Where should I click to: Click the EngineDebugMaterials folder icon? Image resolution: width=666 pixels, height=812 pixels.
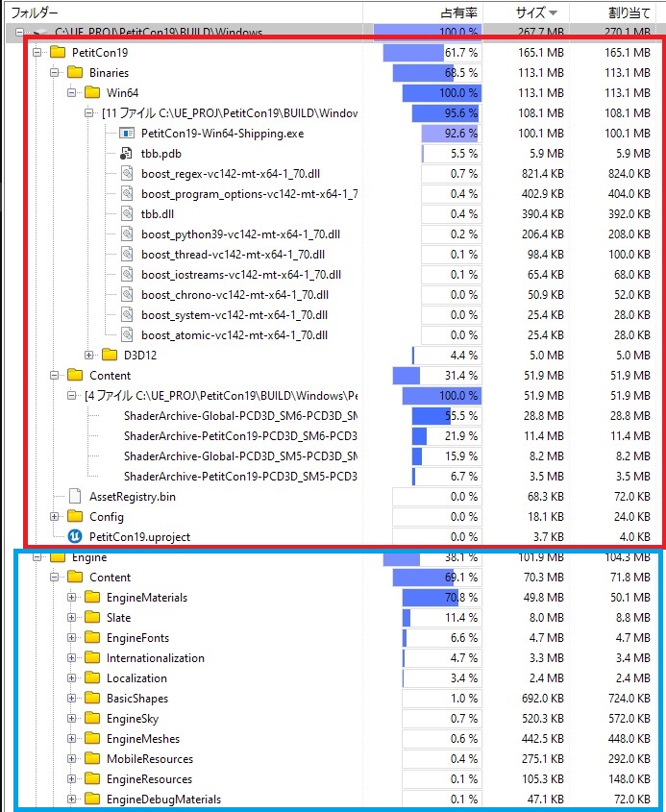(92, 800)
